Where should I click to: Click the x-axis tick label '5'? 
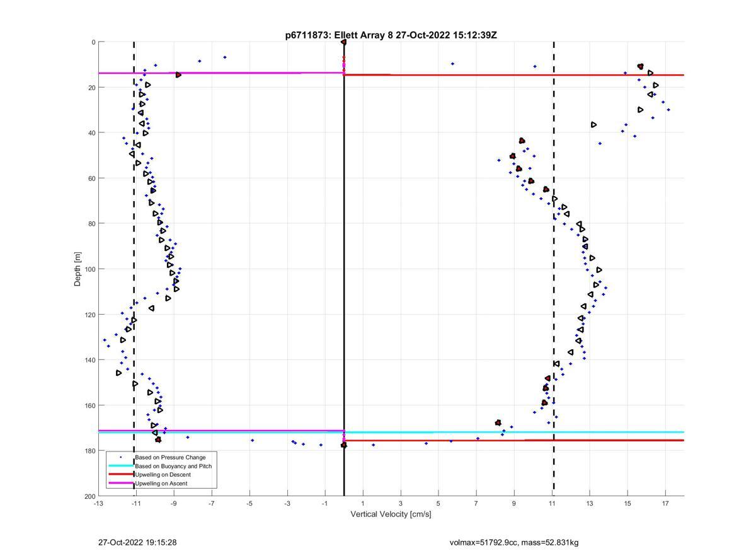coord(438,503)
